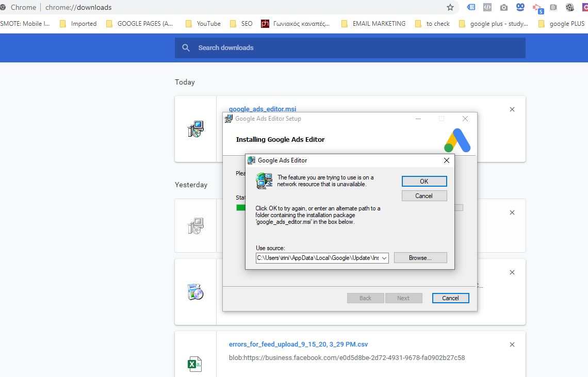The height and width of the screenshot is (377, 588).
Task: Click the green installation progress bar
Action: pyautogui.click(x=241, y=207)
